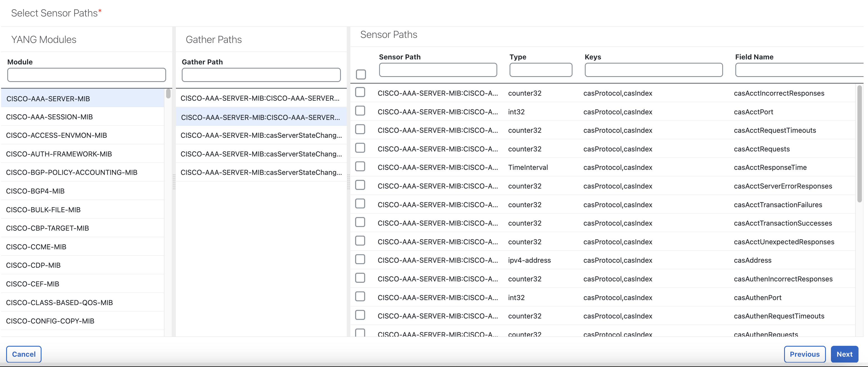
Task: Select the CISCO-CEF-MIB module
Action: coord(83,284)
